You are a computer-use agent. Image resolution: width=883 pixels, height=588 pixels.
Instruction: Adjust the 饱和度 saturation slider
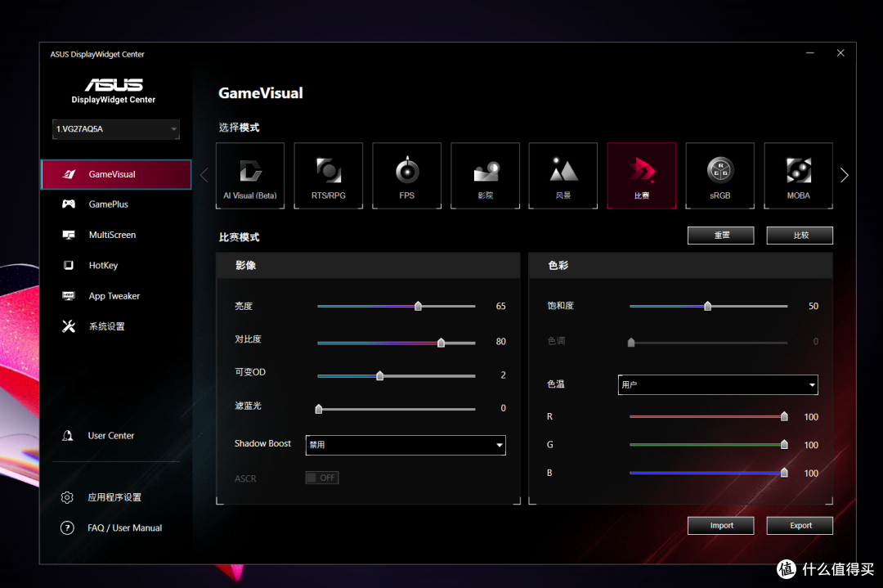pyautogui.click(x=708, y=307)
